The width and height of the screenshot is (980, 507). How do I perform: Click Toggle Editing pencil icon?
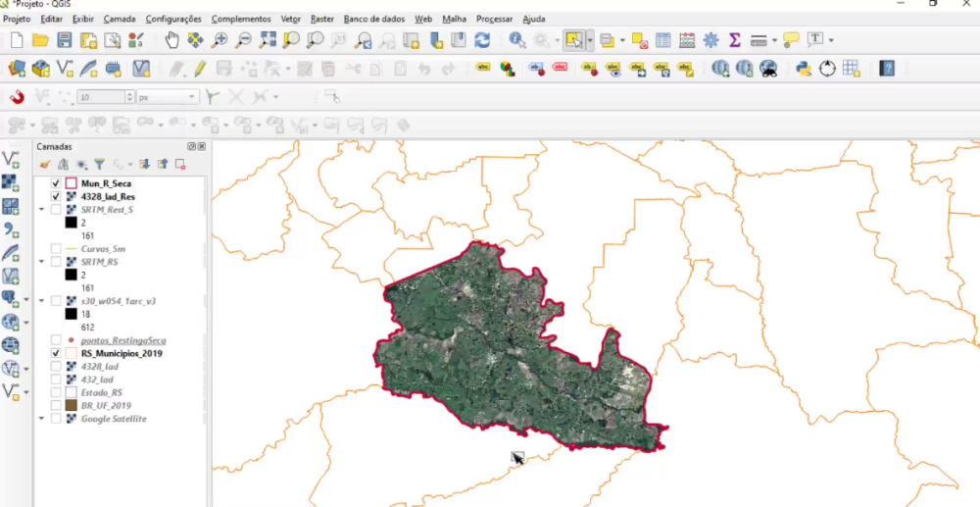pos(200,68)
